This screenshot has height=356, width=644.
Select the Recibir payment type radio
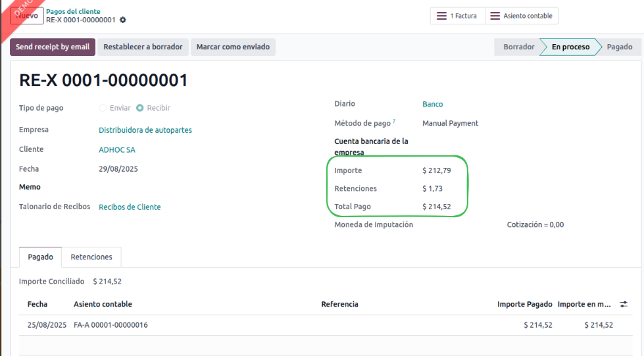pos(140,108)
